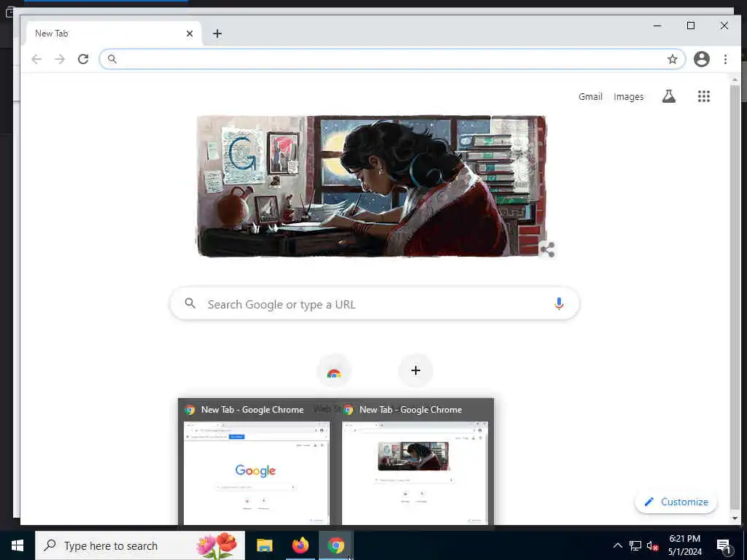The image size is (747, 560).
Task: Start voice search with the microphone icon
Action: (x=559, y=304)
